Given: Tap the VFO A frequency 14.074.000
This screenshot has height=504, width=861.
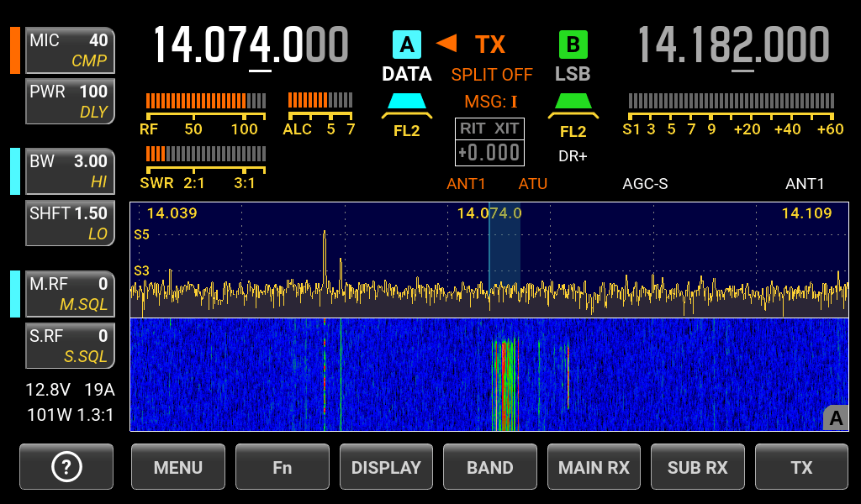Looking at the screenshot, I should pos(250,45).
